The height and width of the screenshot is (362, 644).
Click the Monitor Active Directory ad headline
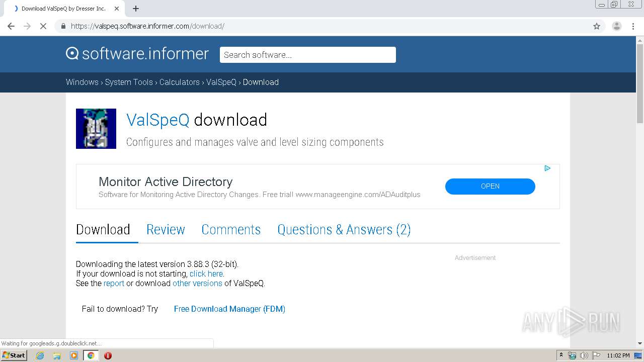pyautogui.click(x=166, y=182)
